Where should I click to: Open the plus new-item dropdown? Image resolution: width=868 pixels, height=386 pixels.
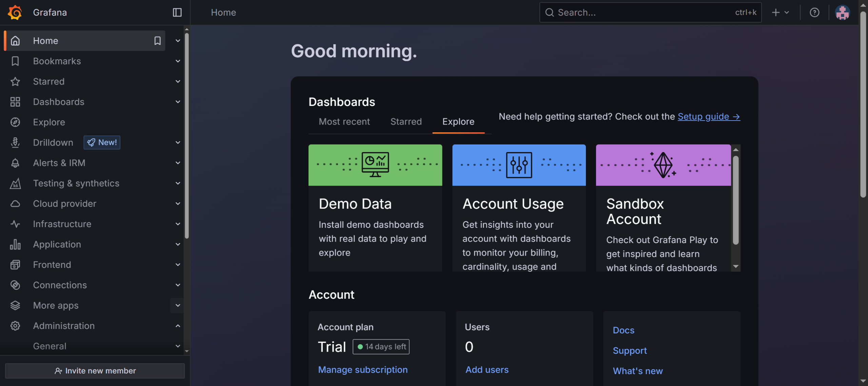(781, 12)
